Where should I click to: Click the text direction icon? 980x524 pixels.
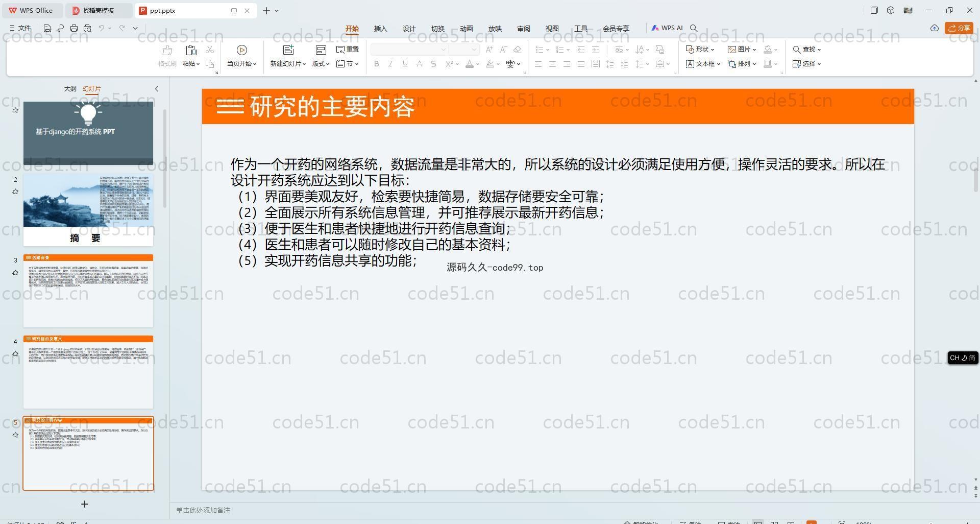(640, 50)
